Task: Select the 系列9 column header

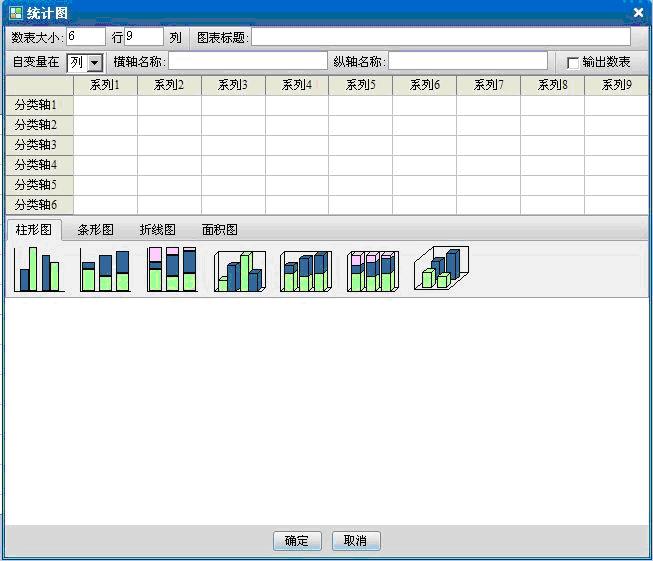Action: [616, 85]
